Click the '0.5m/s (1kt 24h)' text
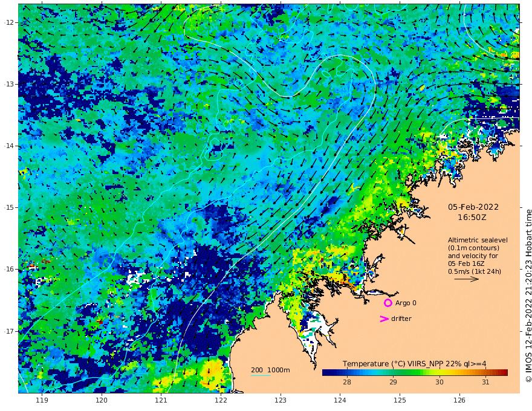The width and height of the screenshot is (532, 411). pyautogui.click(x=475, y=271)
